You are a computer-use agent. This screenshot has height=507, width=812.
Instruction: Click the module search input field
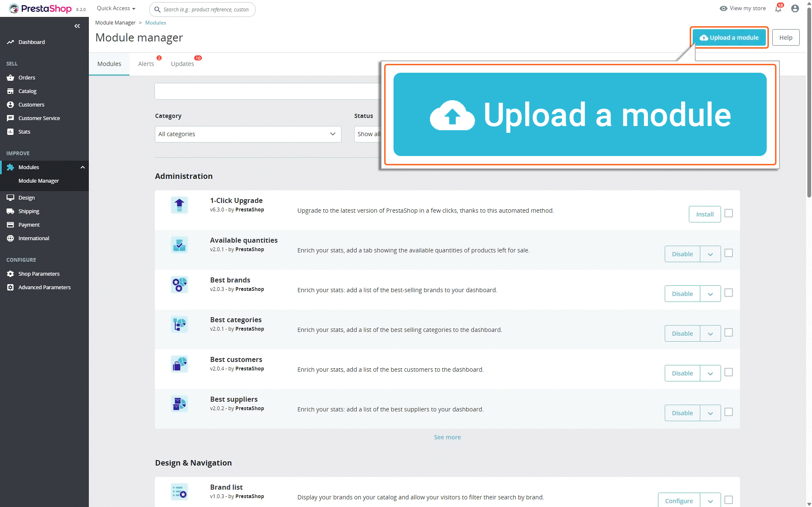(268, 91)
